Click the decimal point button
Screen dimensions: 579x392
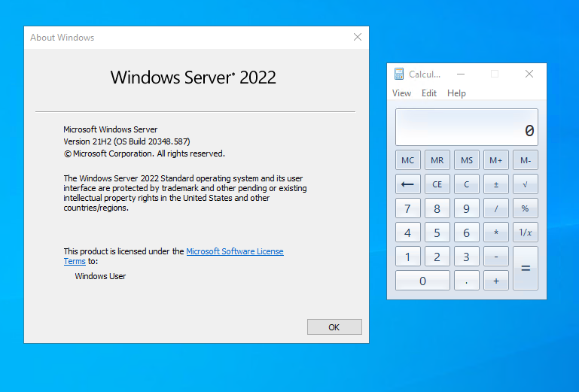point(467,281)
